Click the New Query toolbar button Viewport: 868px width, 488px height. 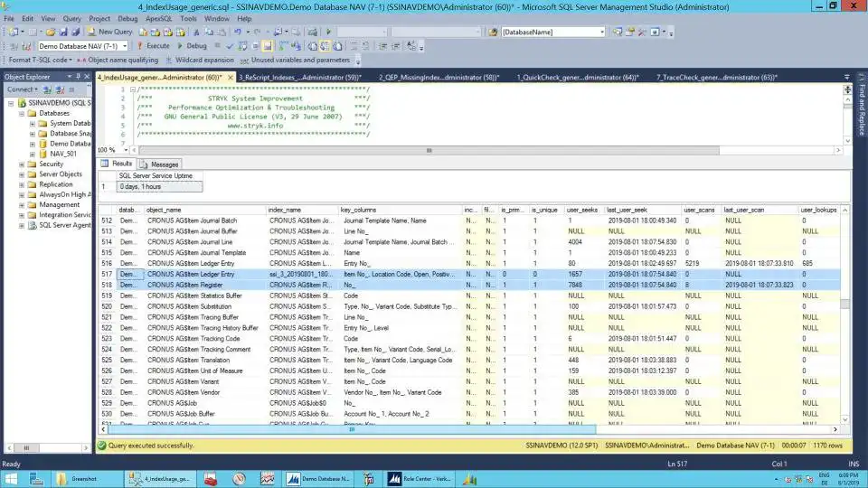[x=109, y=33]
